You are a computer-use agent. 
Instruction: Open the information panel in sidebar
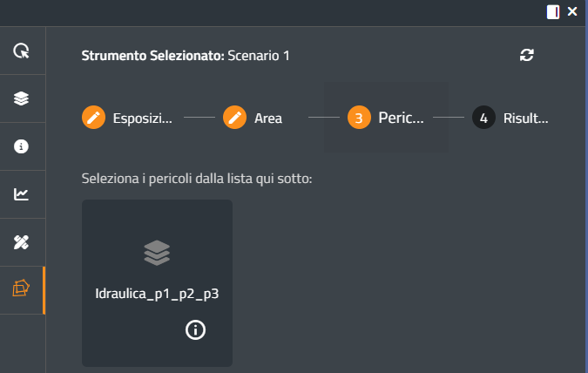coord(22,146)
